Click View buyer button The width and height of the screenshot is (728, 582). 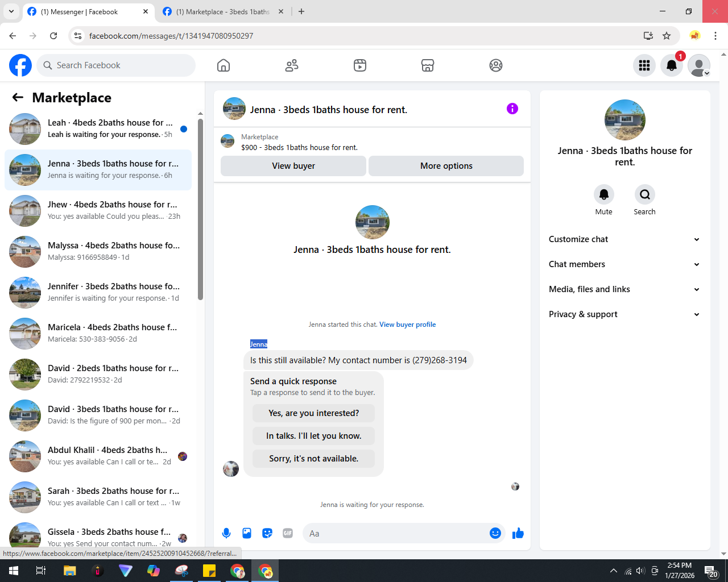click(x=293, y=166)
